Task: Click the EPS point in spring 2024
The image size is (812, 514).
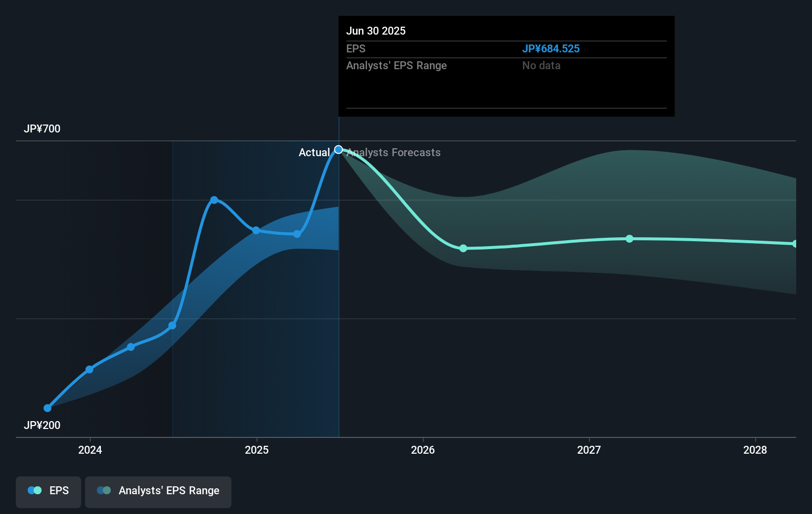Action: (131, 347)
